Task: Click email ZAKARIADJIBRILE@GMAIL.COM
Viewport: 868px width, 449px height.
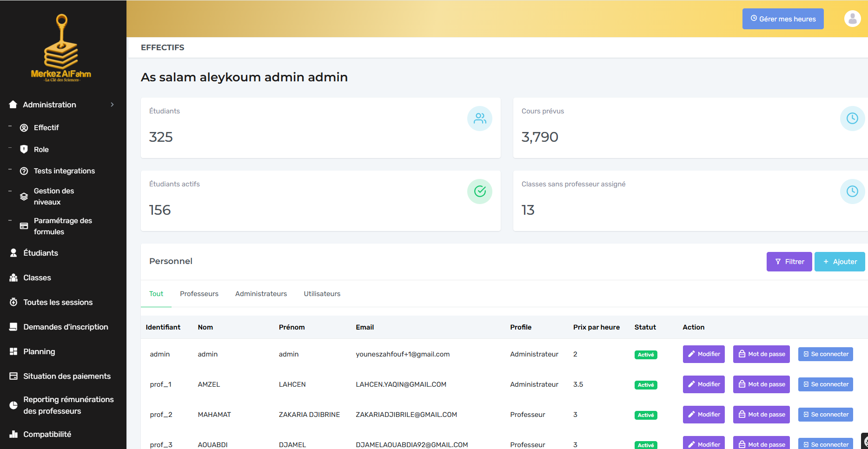Action: pyautogui.click(x=406, y=415)
